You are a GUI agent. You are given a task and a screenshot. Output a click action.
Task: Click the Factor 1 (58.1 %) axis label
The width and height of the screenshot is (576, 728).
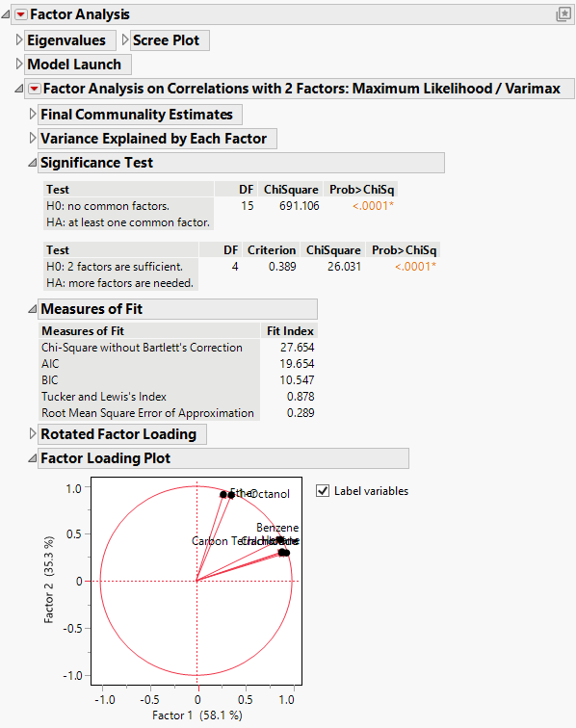coord(196,715)
